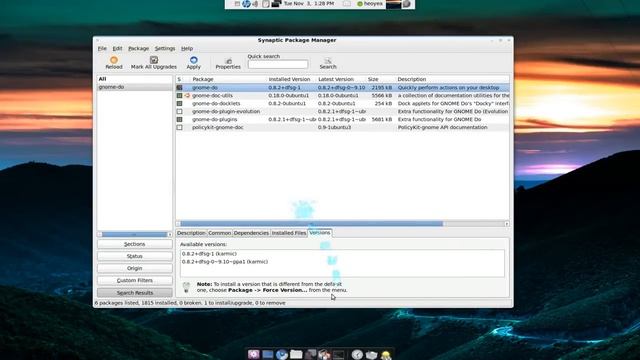Click the date and time in top panel
Screen dimensions: 640x360
click(309, 4)
